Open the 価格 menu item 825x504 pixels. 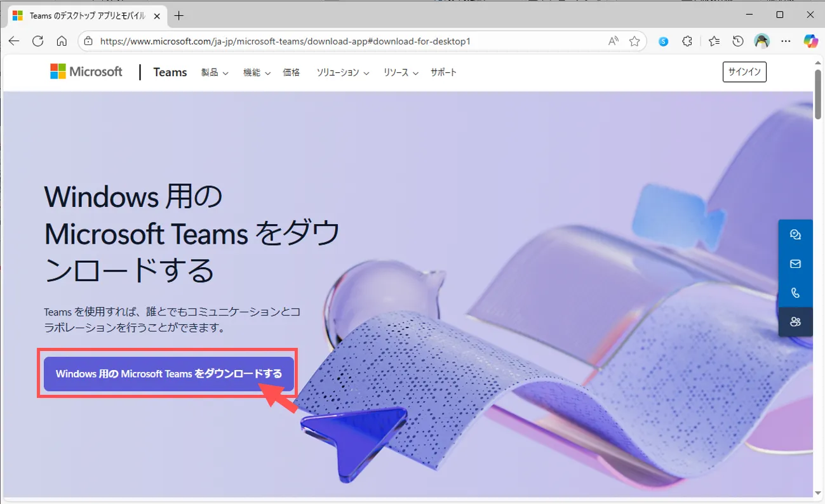[291, 72]
